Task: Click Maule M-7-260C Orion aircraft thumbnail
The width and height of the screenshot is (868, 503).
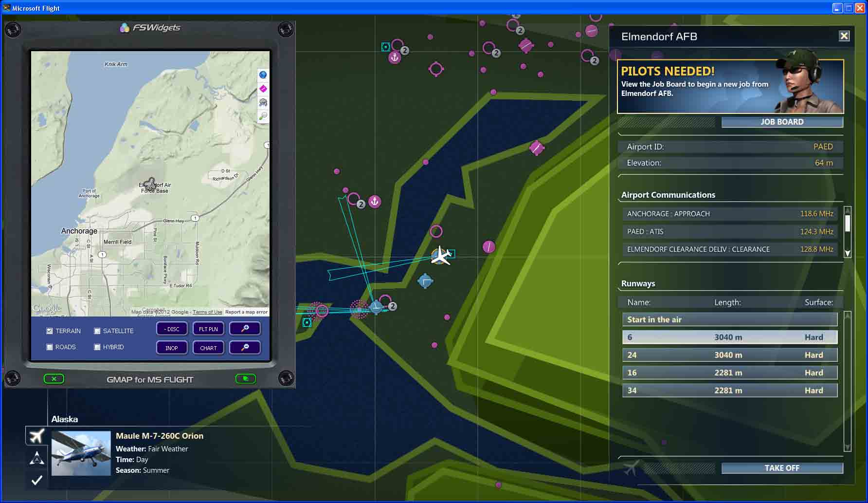Action: coord(81,453)
